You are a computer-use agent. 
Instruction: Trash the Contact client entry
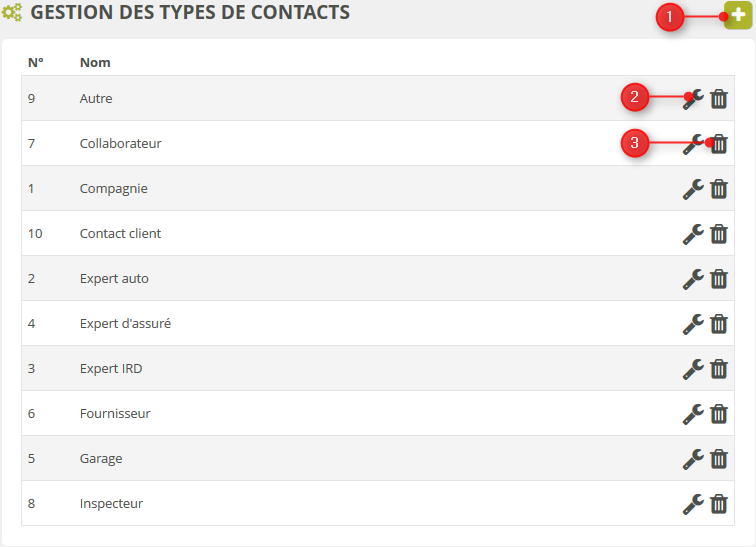point(719,234)
